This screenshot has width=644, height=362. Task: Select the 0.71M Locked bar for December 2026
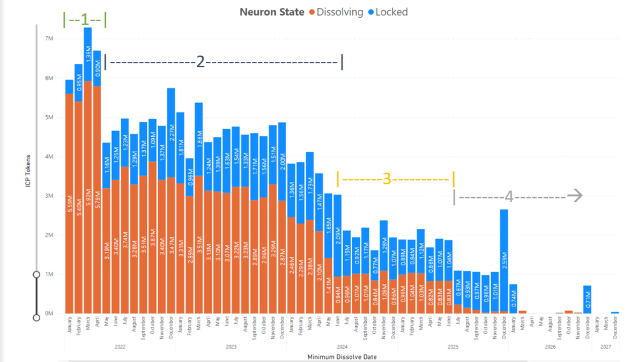click(587, 299)
